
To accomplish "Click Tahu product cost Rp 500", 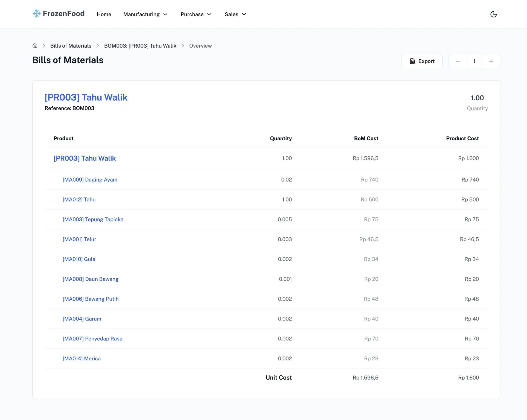I will click(x=470, y=200).
